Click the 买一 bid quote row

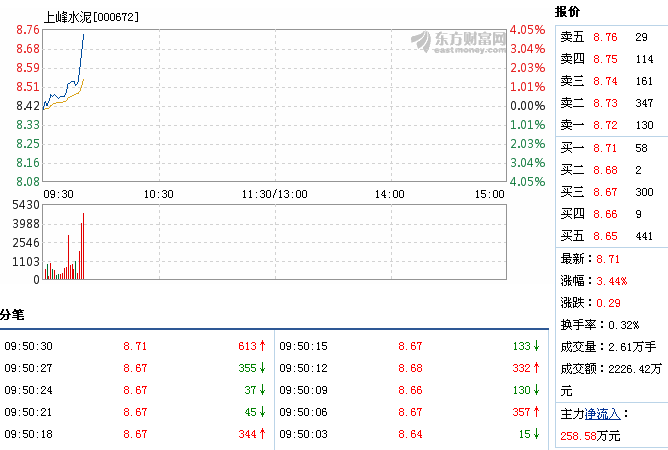pyautogui.click(x=608, y=148)
